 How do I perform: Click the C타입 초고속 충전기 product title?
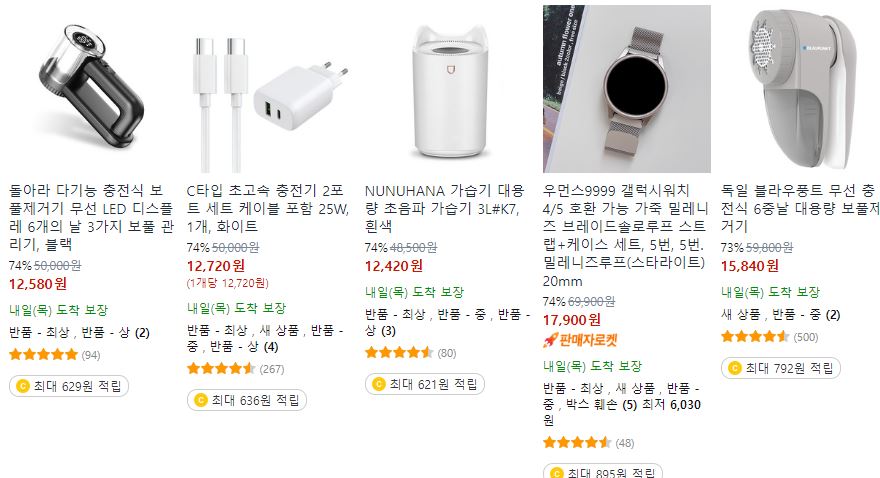coord(268,208)
